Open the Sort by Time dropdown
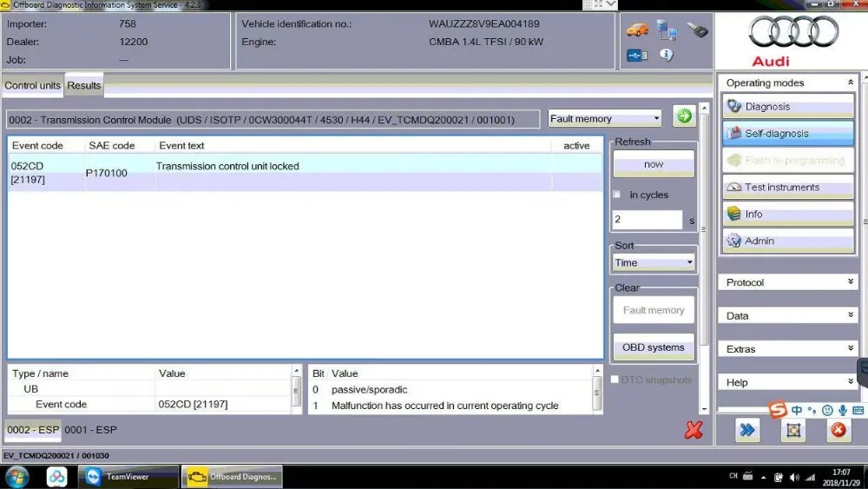The image size is (868, 489). coord(654,262)
